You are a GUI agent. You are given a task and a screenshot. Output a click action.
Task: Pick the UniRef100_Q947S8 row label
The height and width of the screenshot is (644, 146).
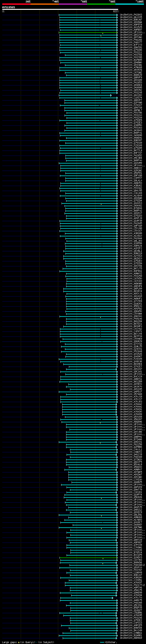131,108
